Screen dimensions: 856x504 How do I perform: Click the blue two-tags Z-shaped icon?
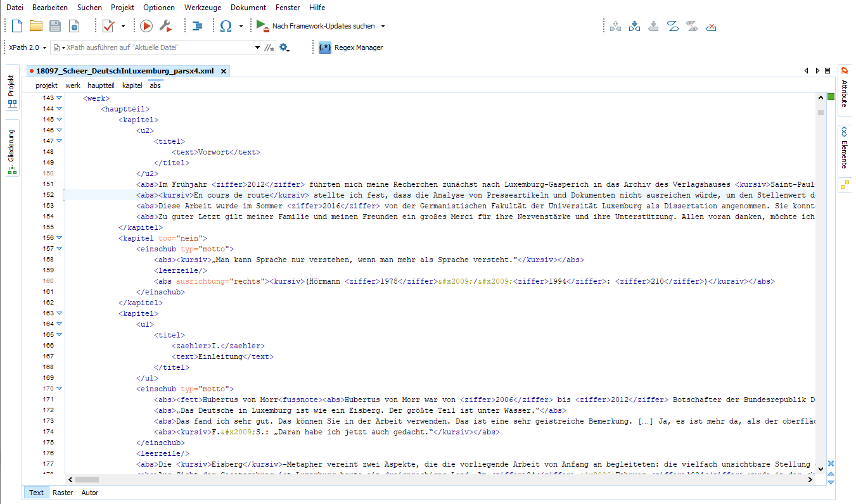[x=673, y=26]
